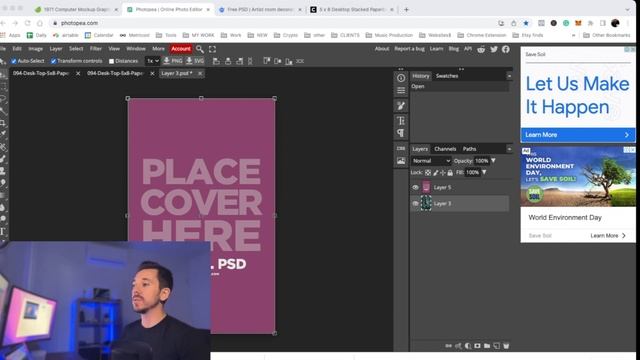Open the Brush side panel icon

(401, 106)
